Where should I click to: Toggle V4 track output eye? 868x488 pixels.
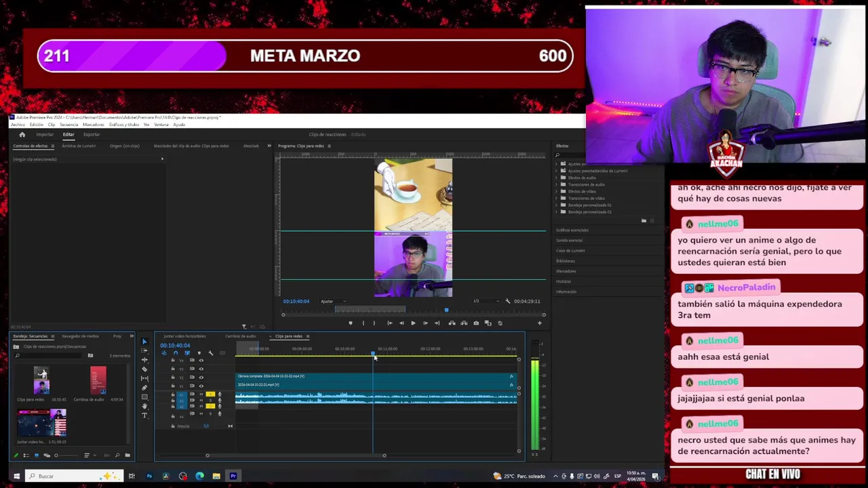click(201, 361)
